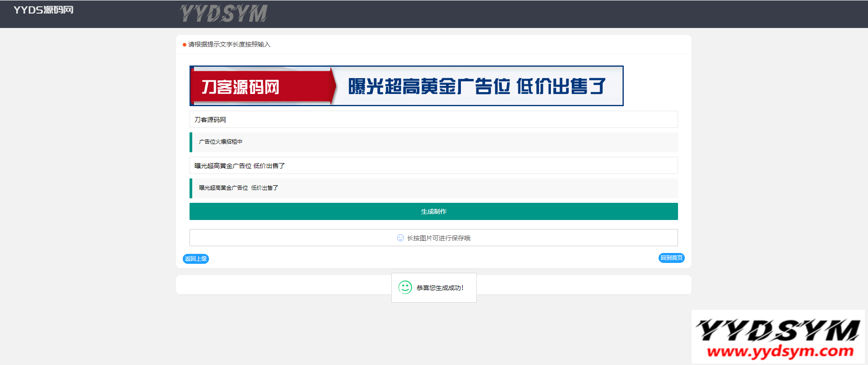The width and height of the screenshot is (868, 365).
Task: Click the green left bar of 广告位火爆招租中
Action: [x=191, y=142]
